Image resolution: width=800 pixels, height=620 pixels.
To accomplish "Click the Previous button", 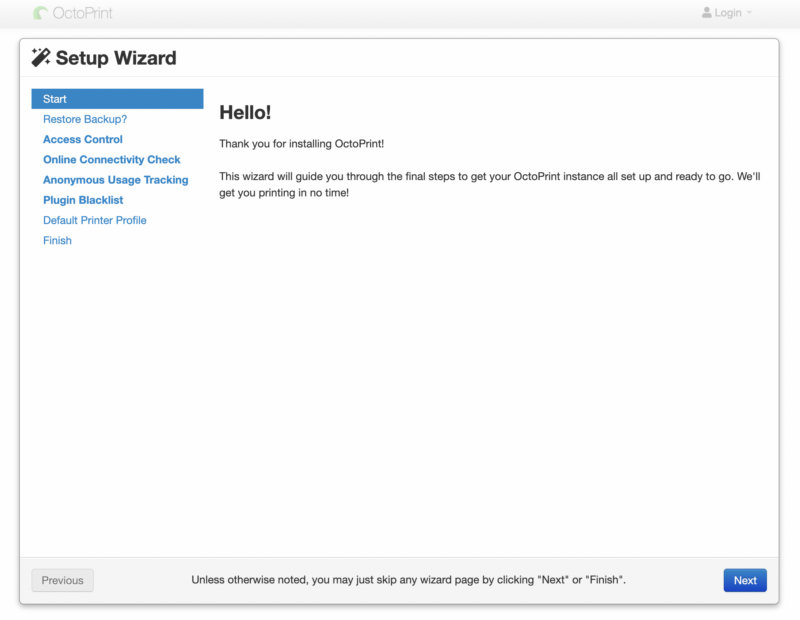I will (x=62, y=580).
